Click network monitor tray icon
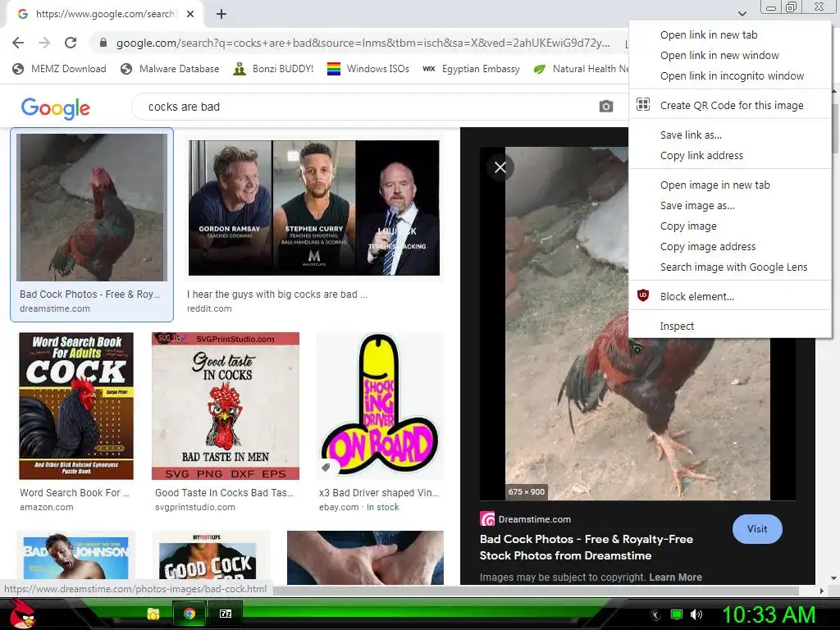 point(677,614)
